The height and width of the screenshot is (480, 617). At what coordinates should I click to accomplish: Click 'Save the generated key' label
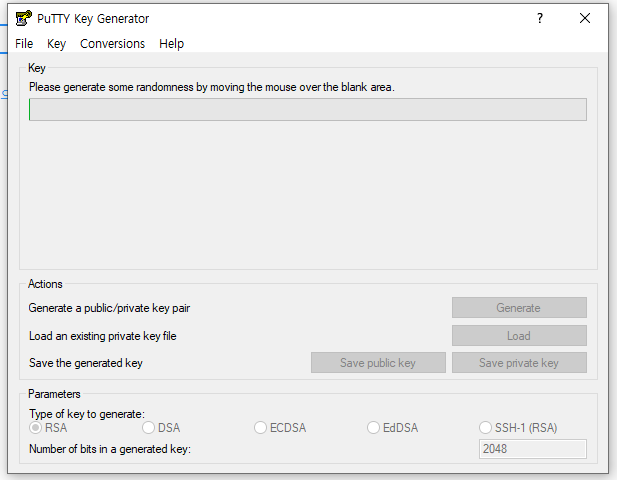click(86, 363)
